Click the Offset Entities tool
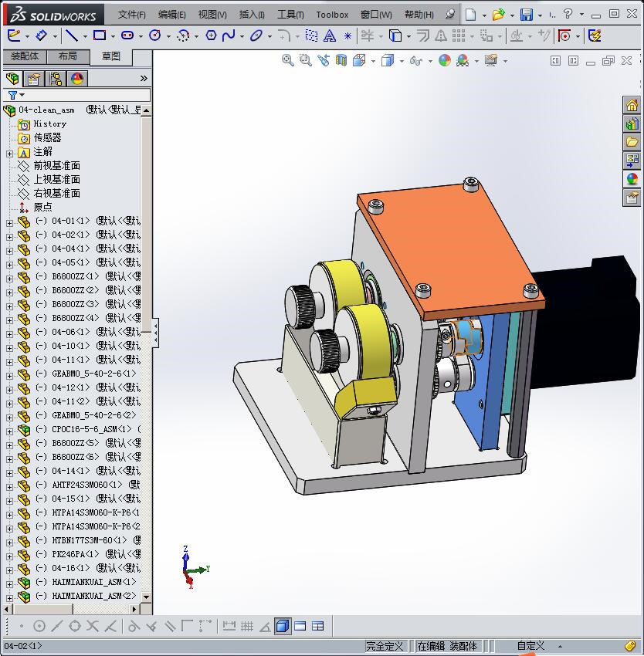Viewport: 644px width, 656px height. [423, 36]
